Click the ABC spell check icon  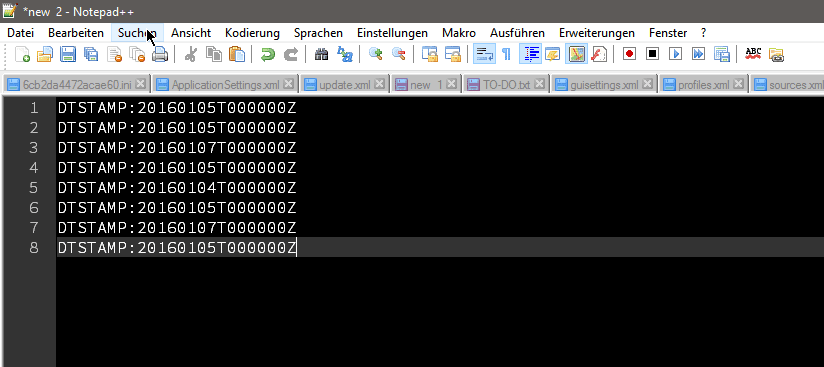[753, 54]
